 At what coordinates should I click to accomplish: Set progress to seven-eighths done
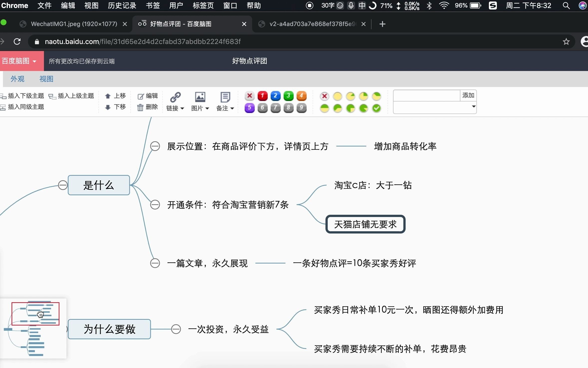363,108
